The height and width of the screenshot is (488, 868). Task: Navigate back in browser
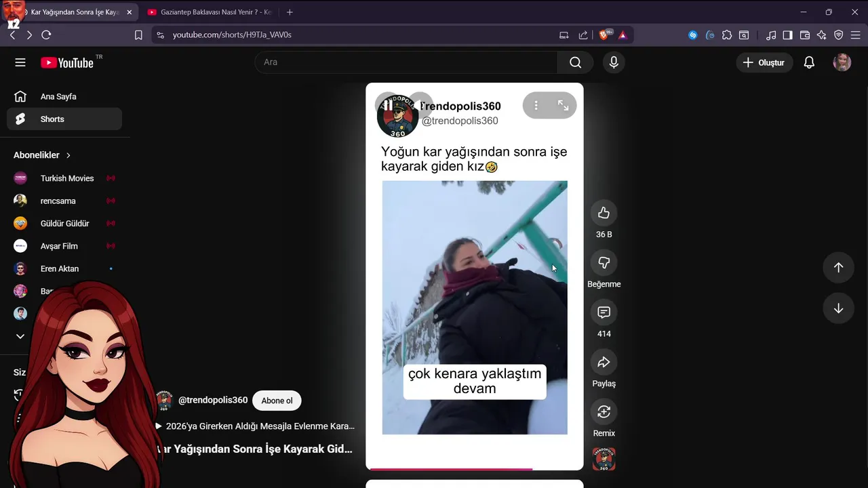(x=12, y=35)
